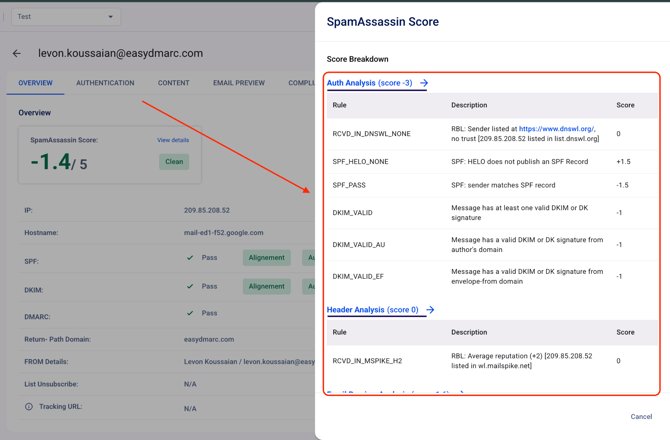This screenshot has width=670, height=440.
Task: Click the arrow beside Header Analysis
Action: [430, 310]
